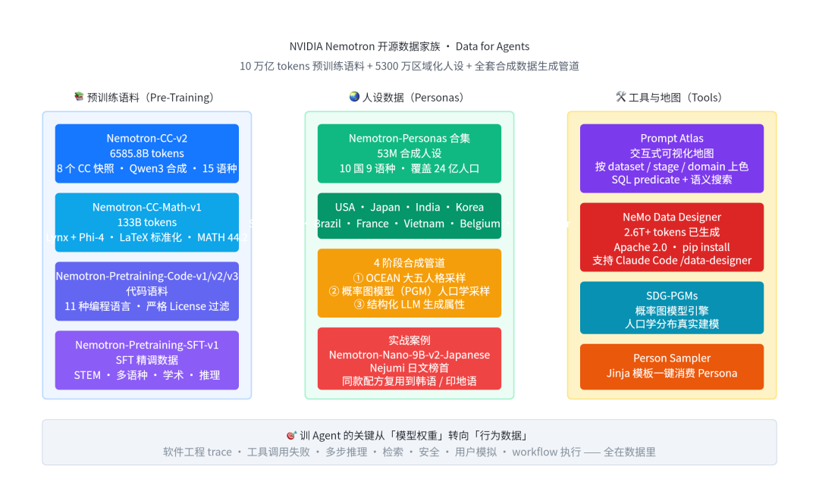Image resolution: width=819 pixels, height=504 pixels.
Task: Click the line ② 概率图模型（PGM）人口学采样
Action: (409, 291)
